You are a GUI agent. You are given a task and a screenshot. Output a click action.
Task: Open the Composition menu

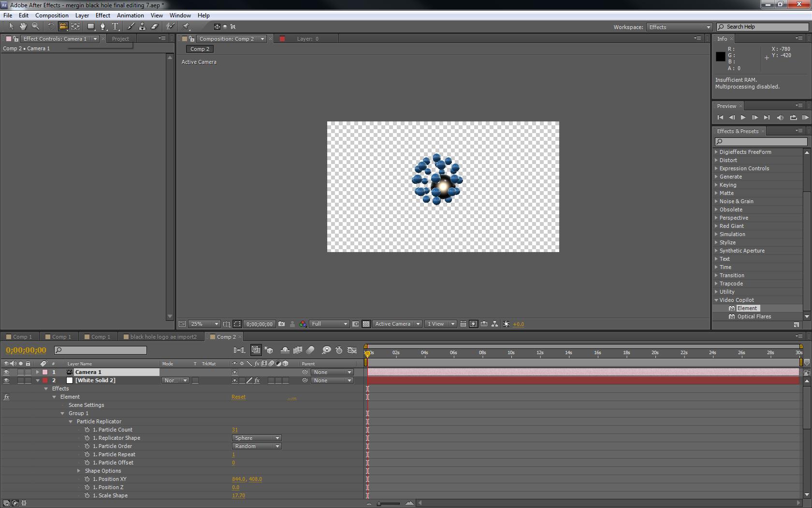[x=52, y=15]
